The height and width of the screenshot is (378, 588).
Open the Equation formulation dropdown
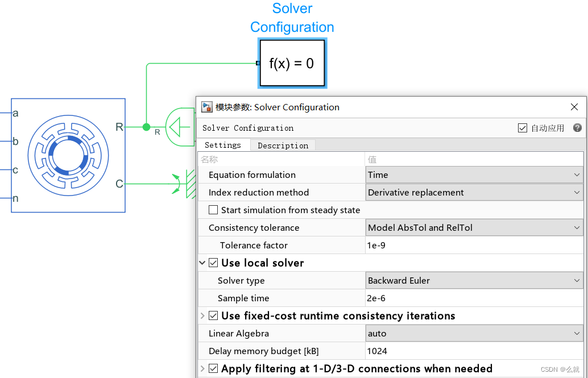pos(474,175)
